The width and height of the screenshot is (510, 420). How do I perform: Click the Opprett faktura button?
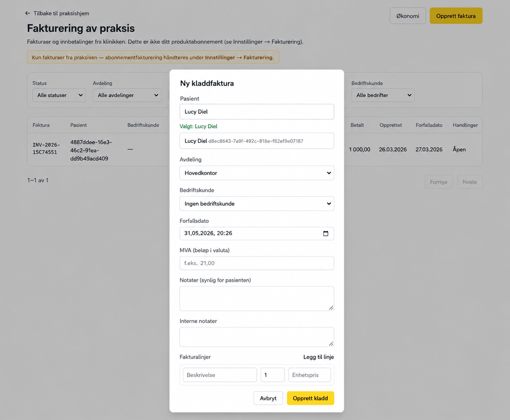pos(456,16)
